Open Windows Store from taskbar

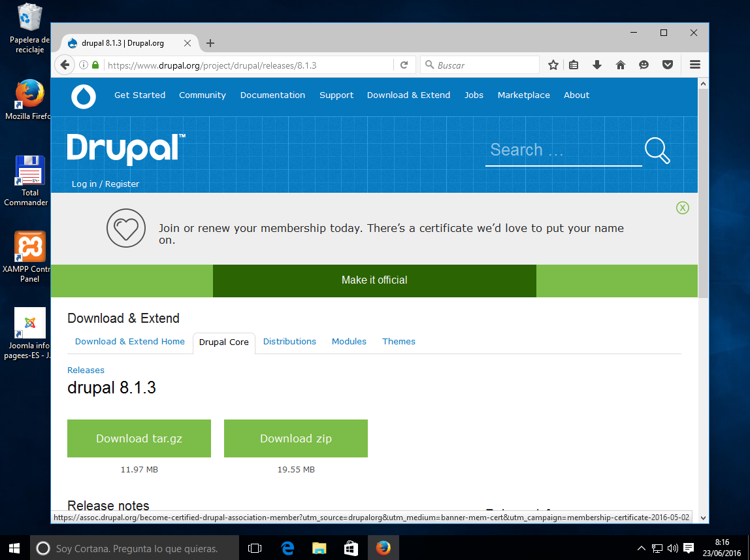(x=351, y=548)
